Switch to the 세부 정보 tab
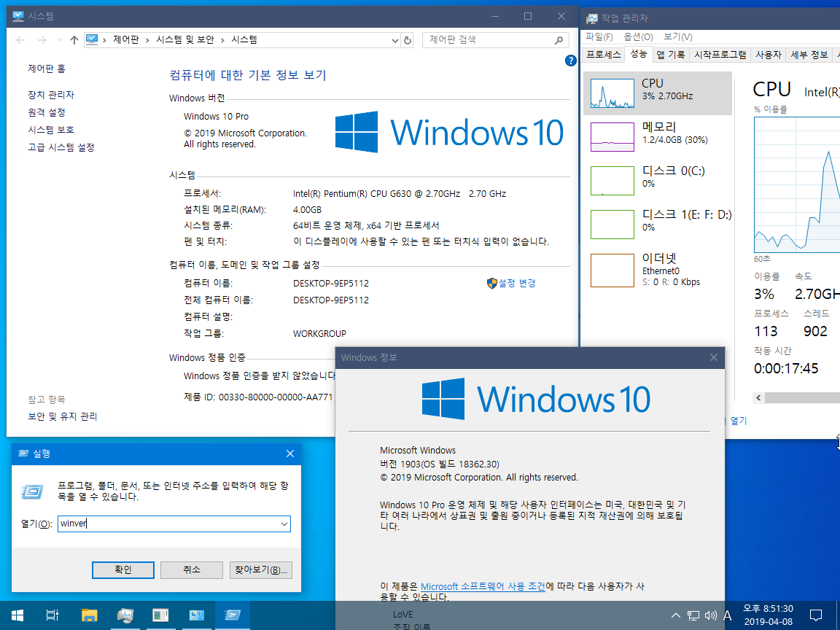Screen dimensions: 840x630 809,55
